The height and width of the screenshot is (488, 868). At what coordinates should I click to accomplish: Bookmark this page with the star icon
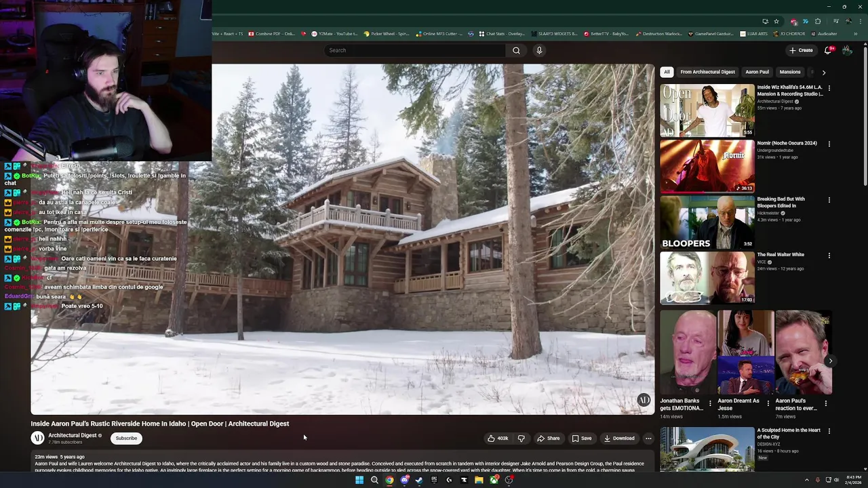(776, 21)
